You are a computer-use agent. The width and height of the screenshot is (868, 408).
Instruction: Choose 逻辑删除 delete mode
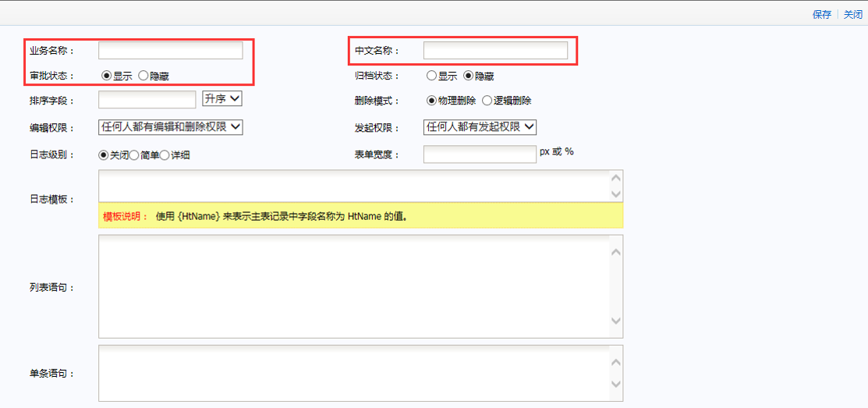(x=487, y=101)
